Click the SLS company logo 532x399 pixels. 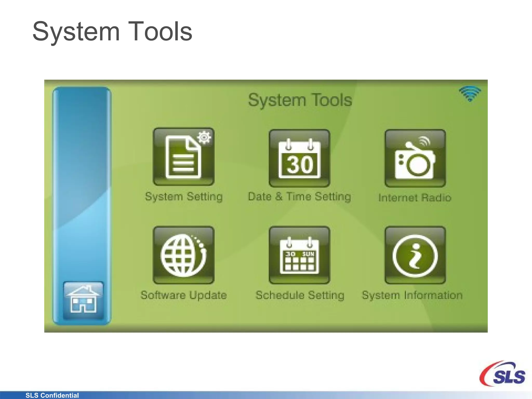point(502,374)
